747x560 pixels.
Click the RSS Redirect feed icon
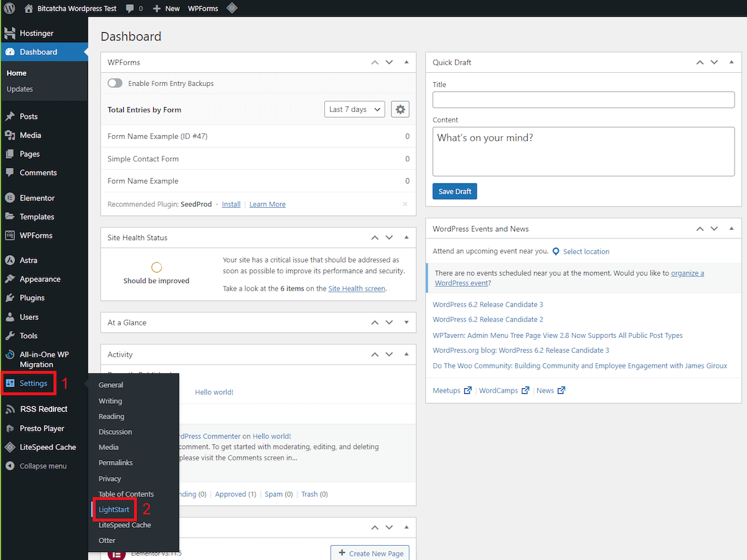[x=10, y=409]
